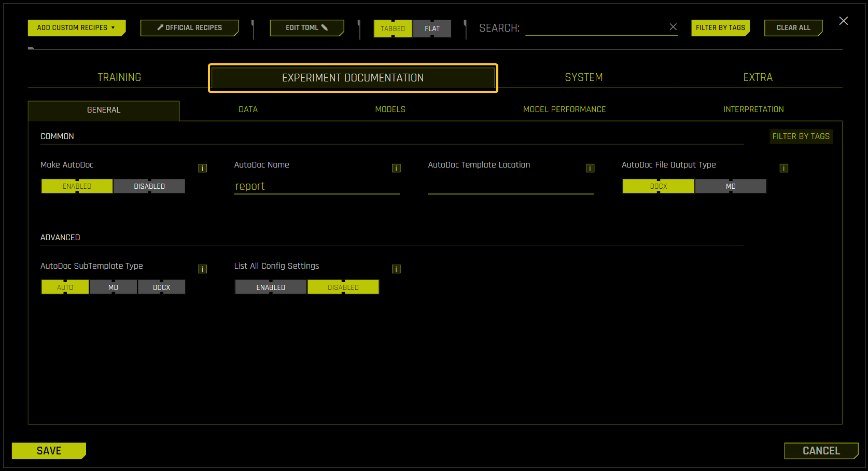Viewport: 868px width, 471px height.
Task: Open the Add Custom Recipes dropdown
Action: 76,27
